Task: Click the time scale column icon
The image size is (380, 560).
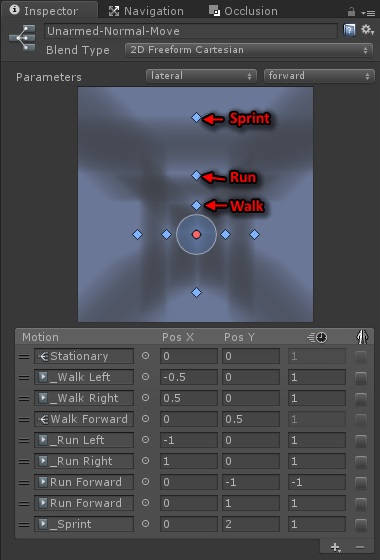Action: coord(317,337)
